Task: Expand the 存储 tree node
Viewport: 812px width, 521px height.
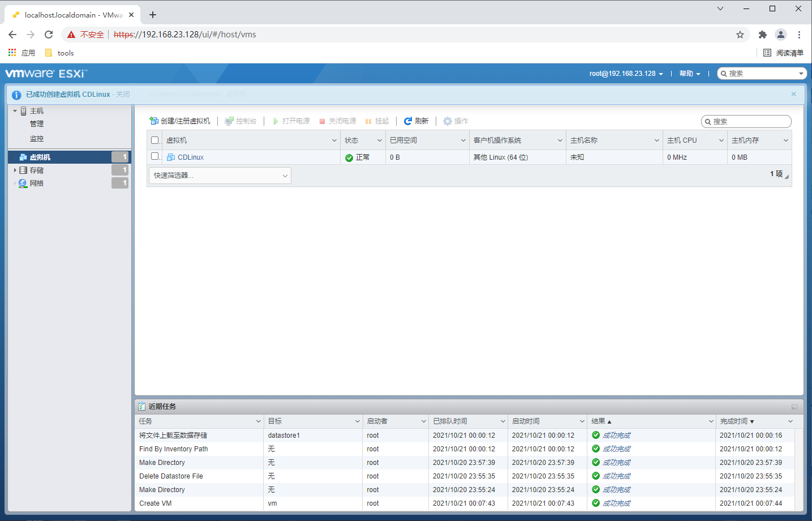Action: pos(15,170)
